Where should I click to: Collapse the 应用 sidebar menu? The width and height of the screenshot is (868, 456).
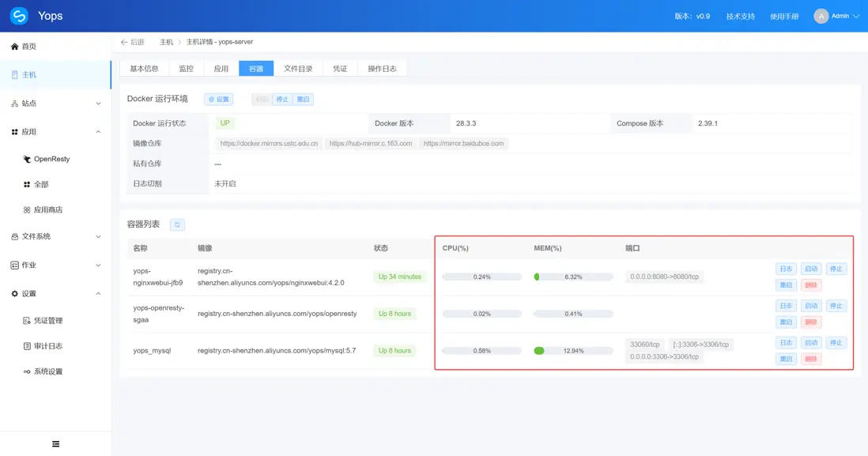click(x=55, y=132)
